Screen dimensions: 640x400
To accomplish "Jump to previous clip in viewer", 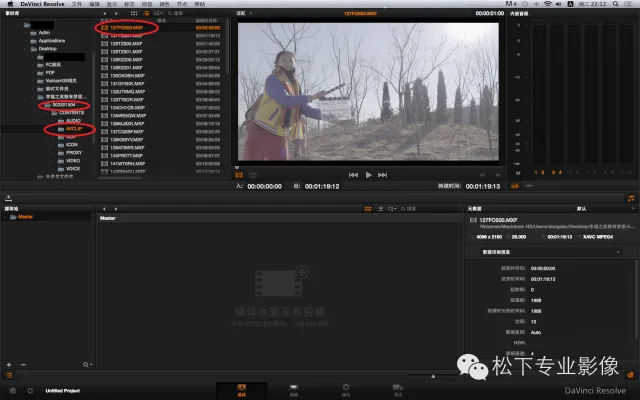I will point(353,175).
